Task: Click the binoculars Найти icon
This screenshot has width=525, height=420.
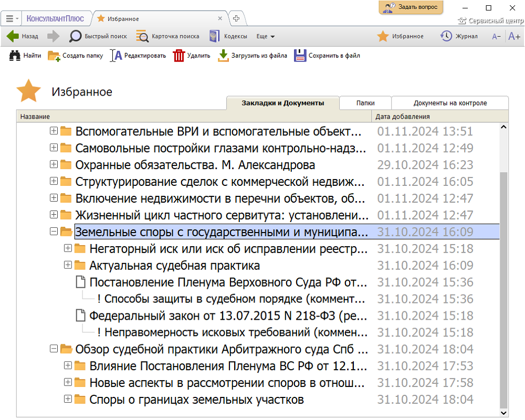Action: [15, 56]
